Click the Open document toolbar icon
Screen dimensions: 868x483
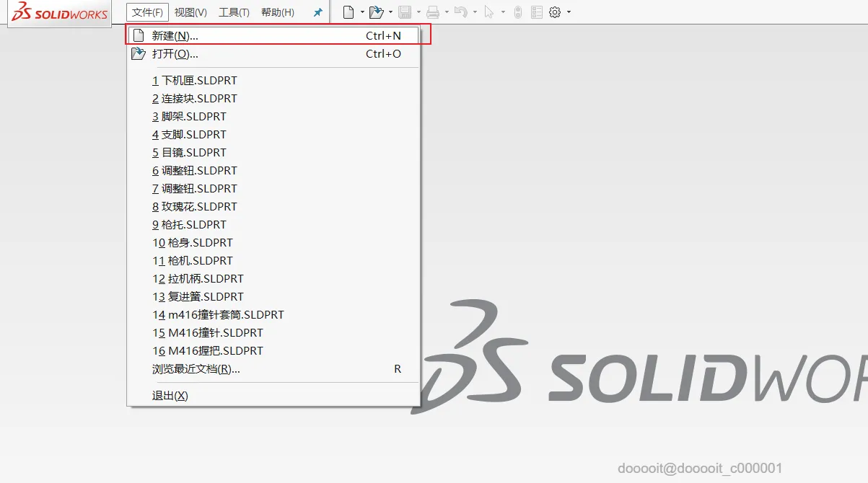coord(376,12)
